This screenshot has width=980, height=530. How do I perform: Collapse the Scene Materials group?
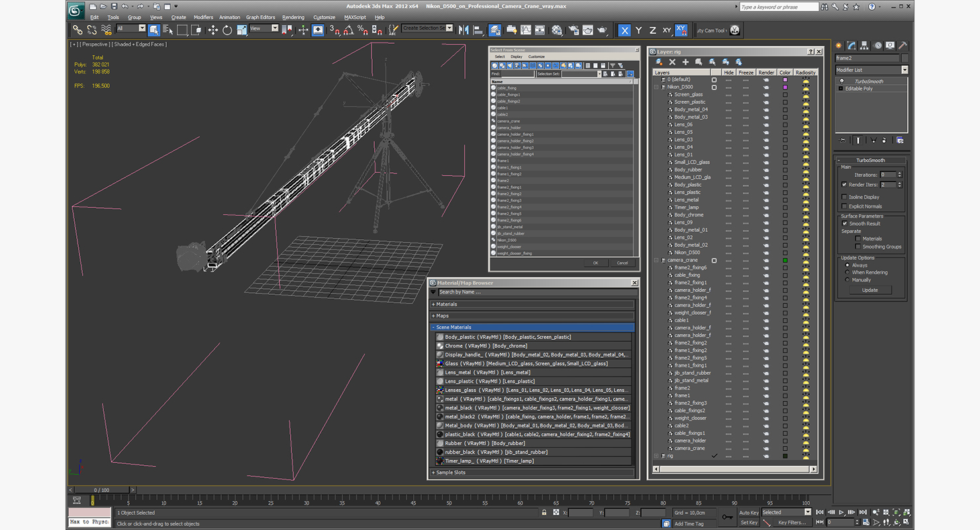[532, 327]
